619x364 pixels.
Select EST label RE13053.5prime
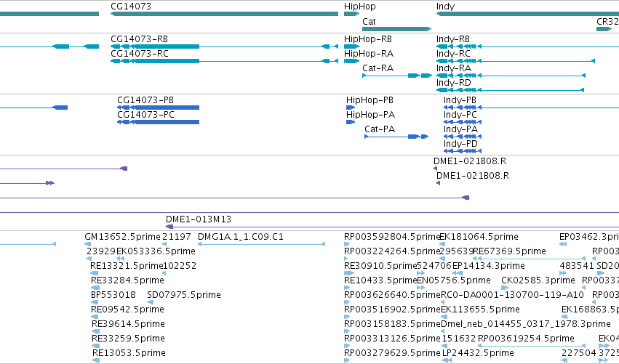pos(129,354)
